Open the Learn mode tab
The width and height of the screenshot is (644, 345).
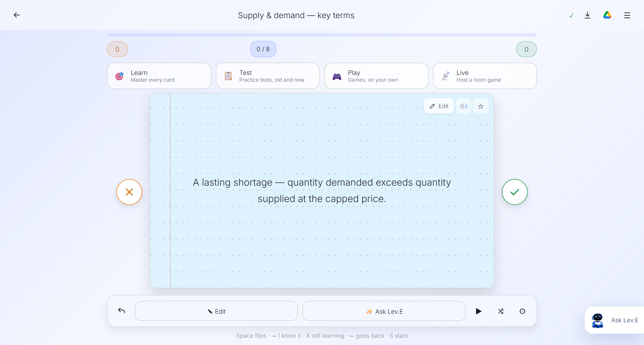[159, 76]
